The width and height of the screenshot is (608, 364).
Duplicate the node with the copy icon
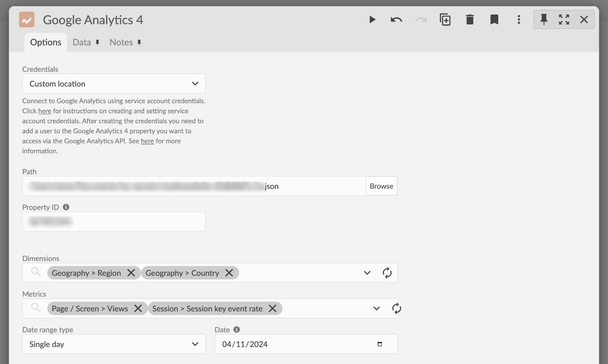click(x=445, y=19)
